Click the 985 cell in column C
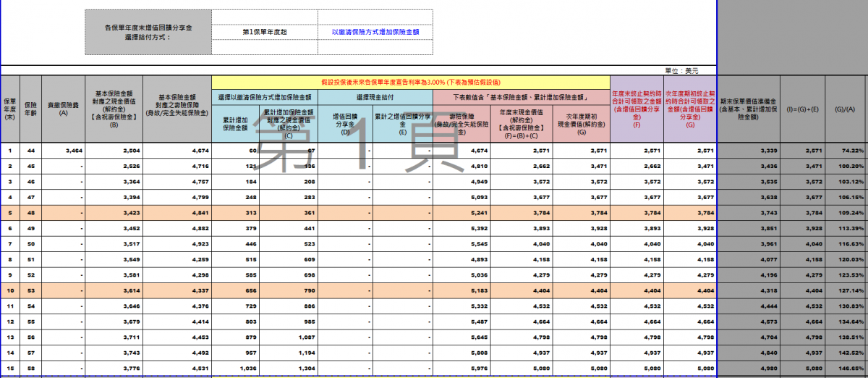The height and width of the screenshot is (378, 868). point(289,322)
